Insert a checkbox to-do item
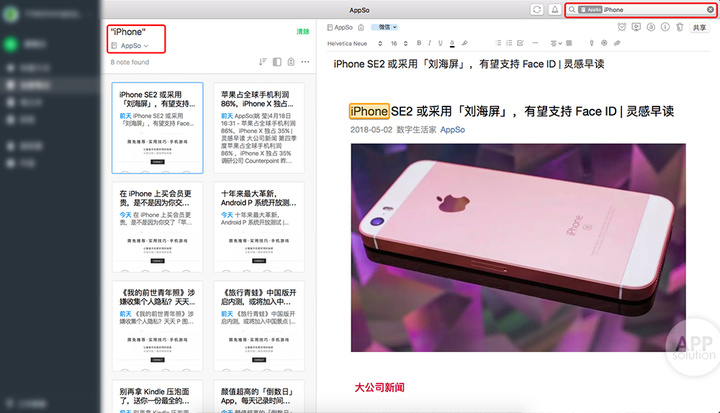Screen dimensions: 720x413 520,43
